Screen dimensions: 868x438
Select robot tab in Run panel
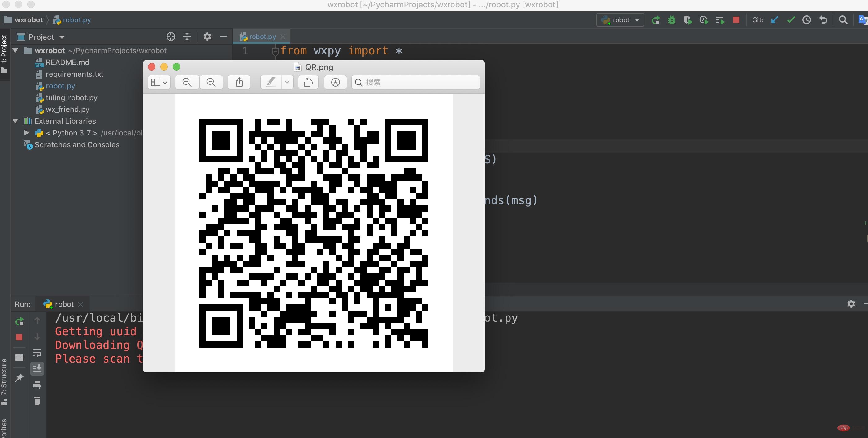(x=64, y=304)
